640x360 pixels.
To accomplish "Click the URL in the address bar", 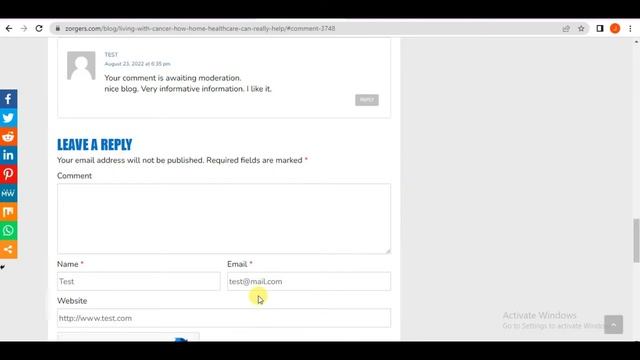I will coord(200,29).
